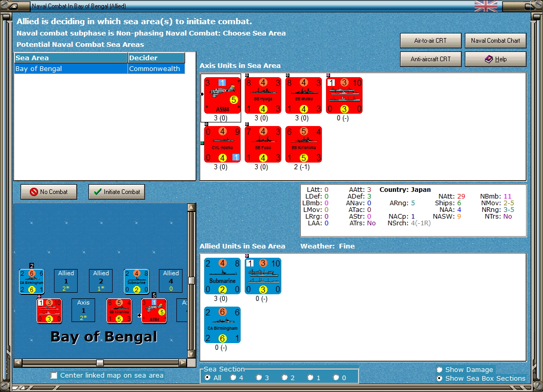The width and height of the screenshot is (543, 392).
Task: Select sea section 4 radio button
Action: (x=233, y=378)
